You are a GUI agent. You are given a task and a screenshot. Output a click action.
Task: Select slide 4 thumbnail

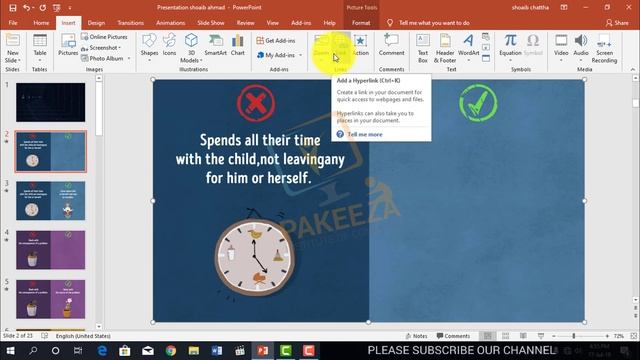coord(51,250)
